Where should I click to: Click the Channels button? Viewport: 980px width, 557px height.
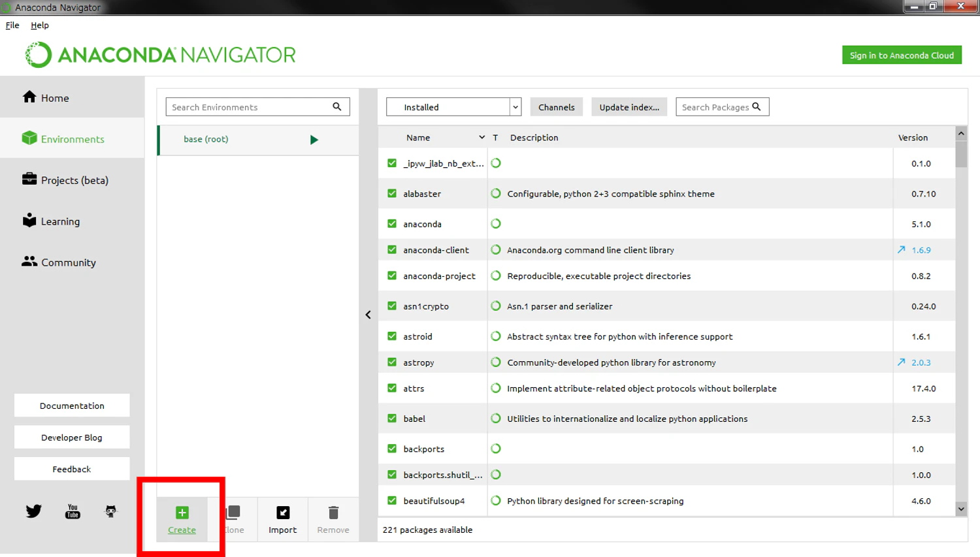557,107
